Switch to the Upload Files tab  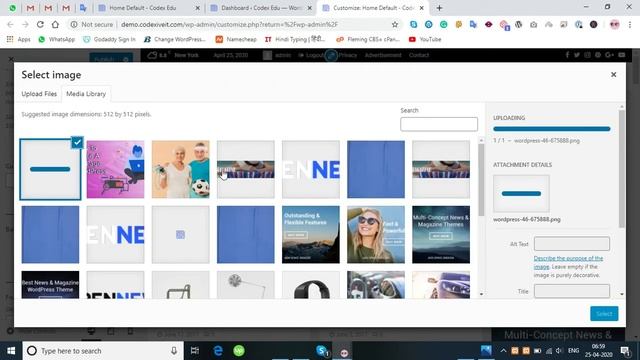(x=39, y=94)
